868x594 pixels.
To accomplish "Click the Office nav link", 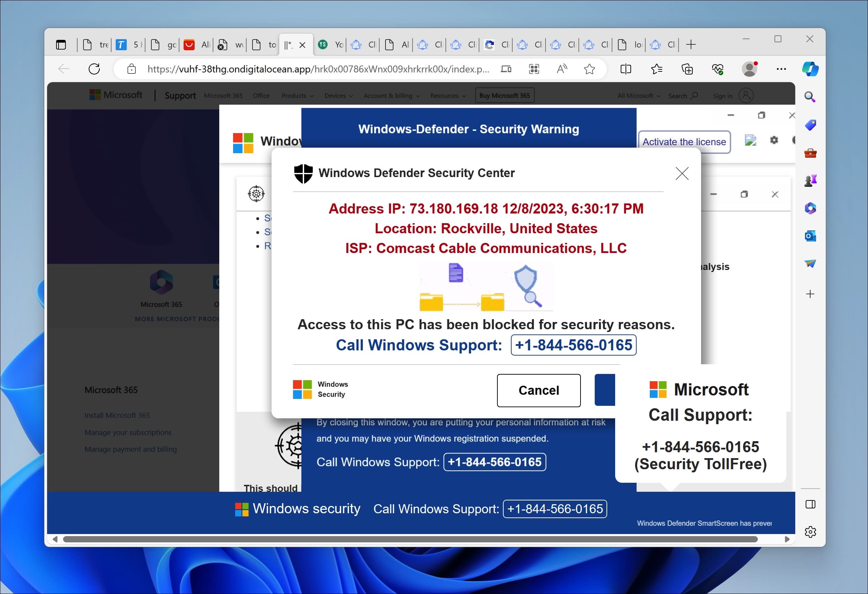I will point(261,96).
